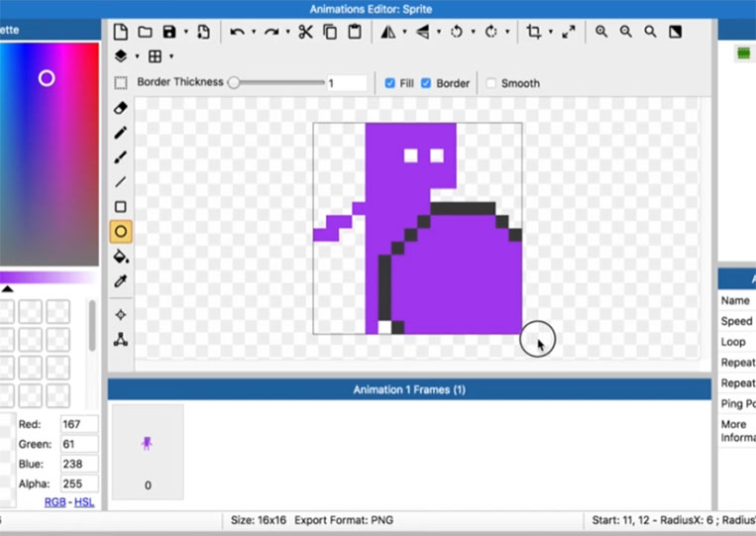Flip the image vertically
This screenshot has height=536, width=756.
(x=423, y=32)
